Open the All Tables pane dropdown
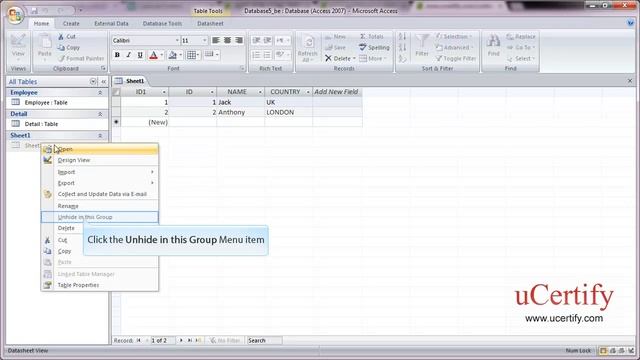The width and height of the screenshot is (640, 360). tap(93, 82)
